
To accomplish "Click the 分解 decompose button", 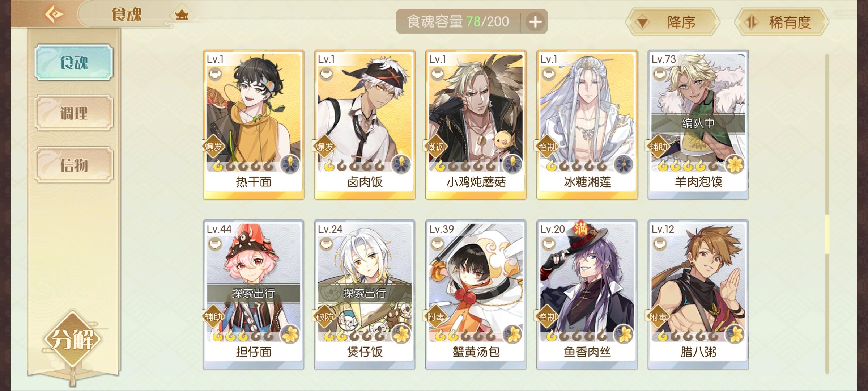I will [73, 340].
